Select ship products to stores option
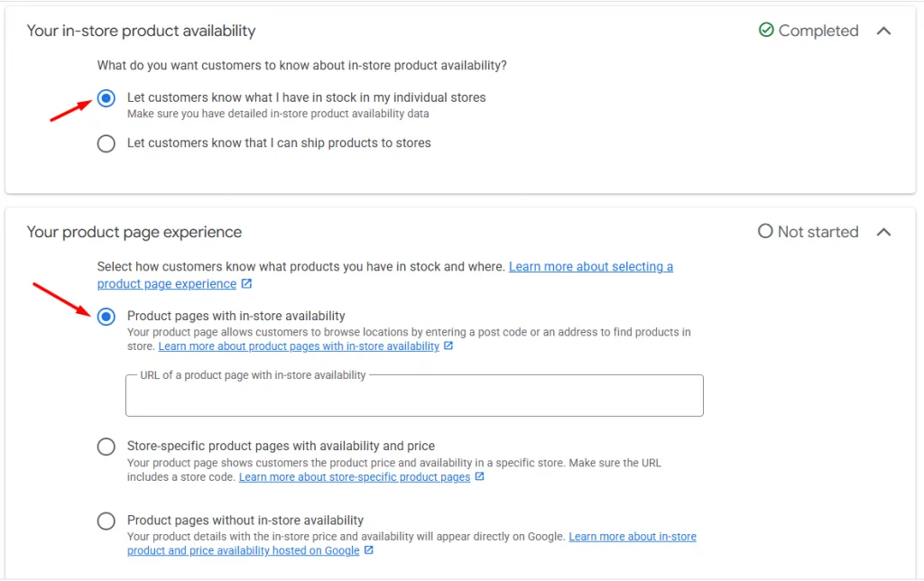This screenshot has width=924, height=581. (106, 143)
